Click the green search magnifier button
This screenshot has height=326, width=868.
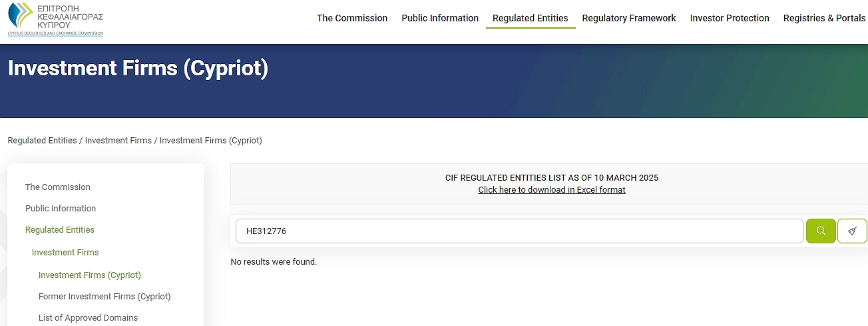(x=821, y=231)
